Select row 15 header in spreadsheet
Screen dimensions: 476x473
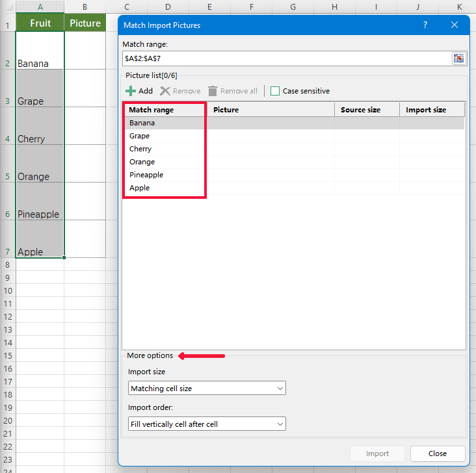(8, 355)
